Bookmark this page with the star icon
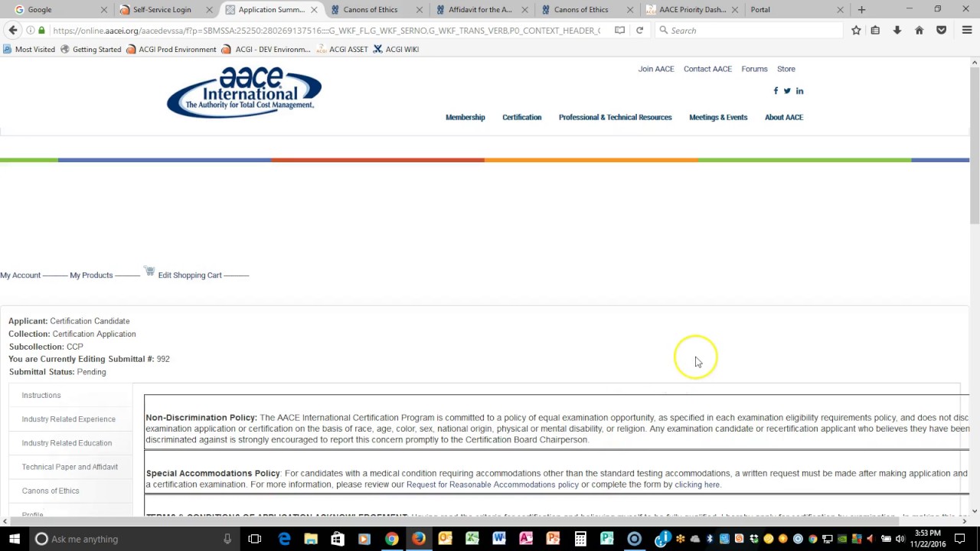This screenshot has width=980, height=551. coord(856,30)
